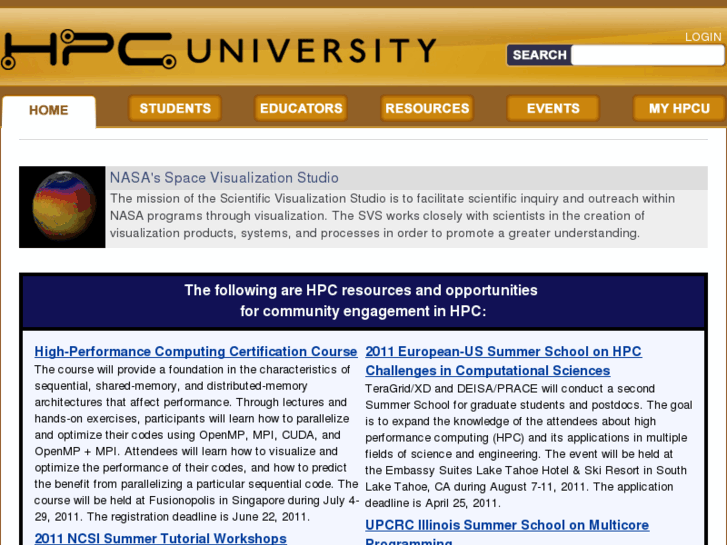Open 2011 NCSI Summer Tutorial Workshops link

(x=160, y=538)
